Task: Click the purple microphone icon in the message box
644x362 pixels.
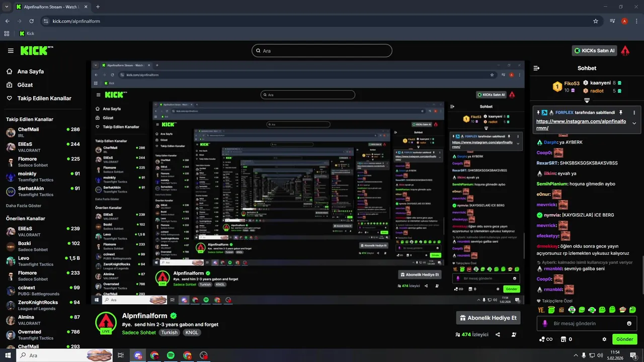Action: click(x=544, y=323)
